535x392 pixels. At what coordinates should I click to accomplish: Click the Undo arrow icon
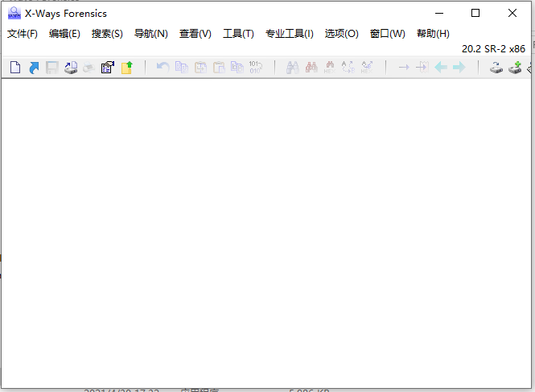(x=163, y=68)
